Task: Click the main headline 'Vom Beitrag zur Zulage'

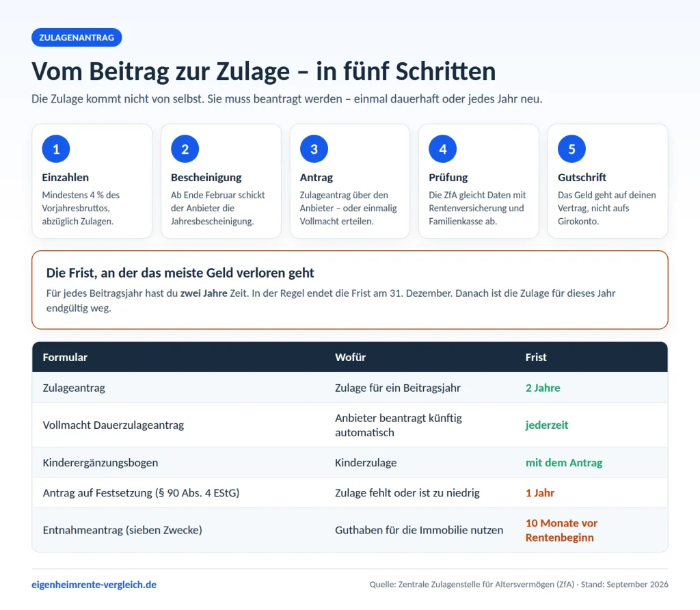Action: point(161,71)
